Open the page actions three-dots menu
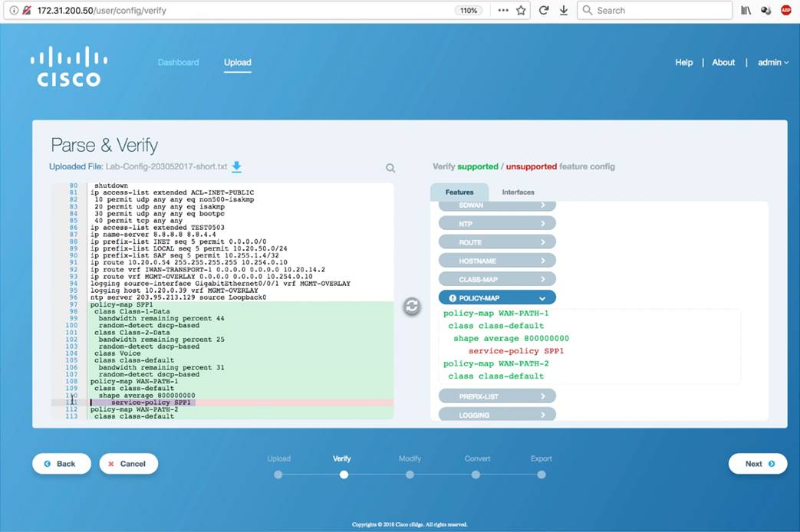The image size is (800, 532). pos(503,10)
